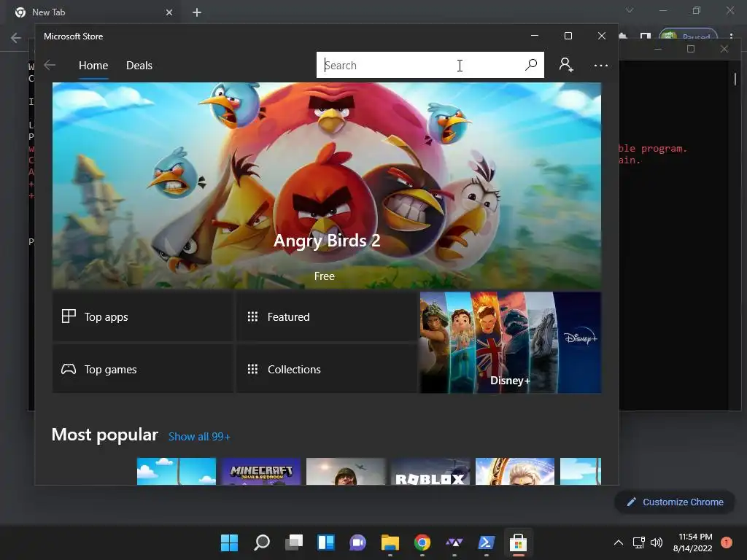Click the Microsoft Store back arrow

50,65
